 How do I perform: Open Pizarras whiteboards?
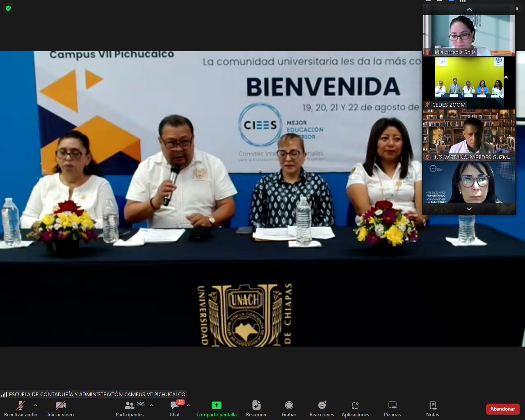(392, 409)
